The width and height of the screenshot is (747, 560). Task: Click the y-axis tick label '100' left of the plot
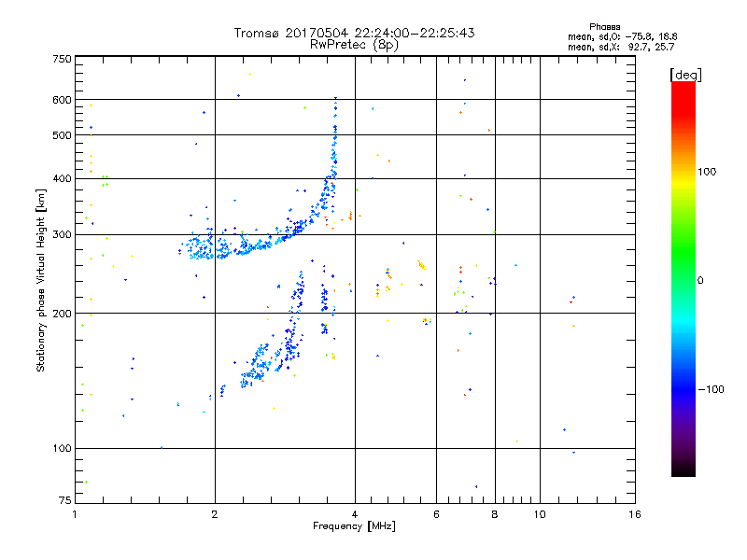tap(62, 448)
